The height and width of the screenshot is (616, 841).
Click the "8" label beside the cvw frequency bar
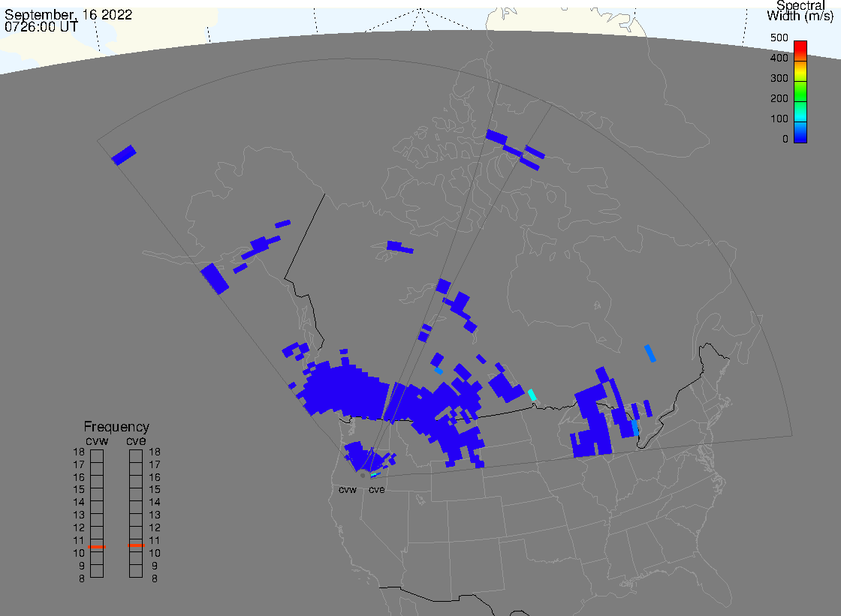click(x=82, y=579)
